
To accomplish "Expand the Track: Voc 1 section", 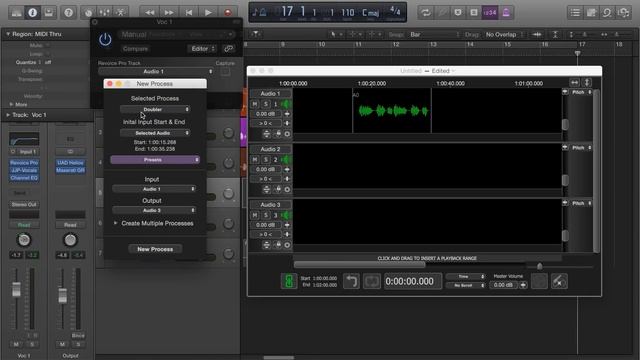I will pos(8,115).
